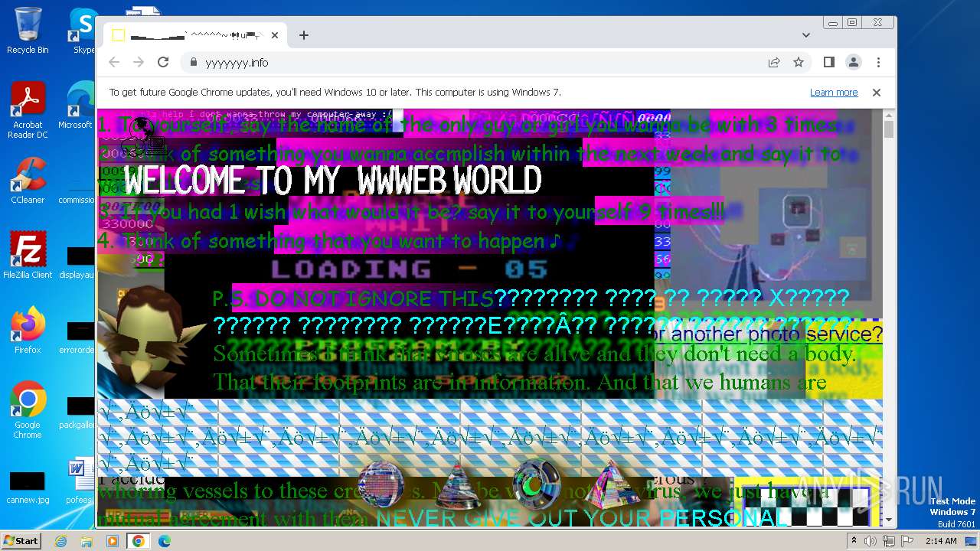980x551 pixels.
Task: Open cannew.jpg file on desktop
Action: [28, 487]
